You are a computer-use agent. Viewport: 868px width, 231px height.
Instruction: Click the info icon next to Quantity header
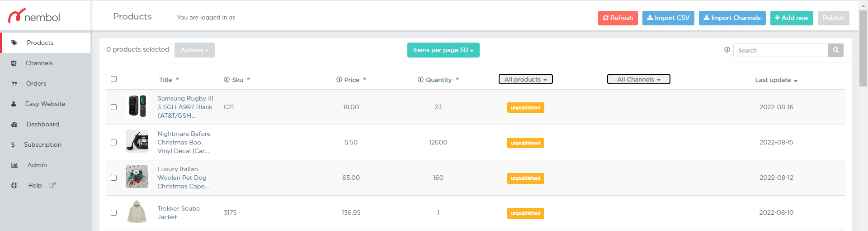420,80
